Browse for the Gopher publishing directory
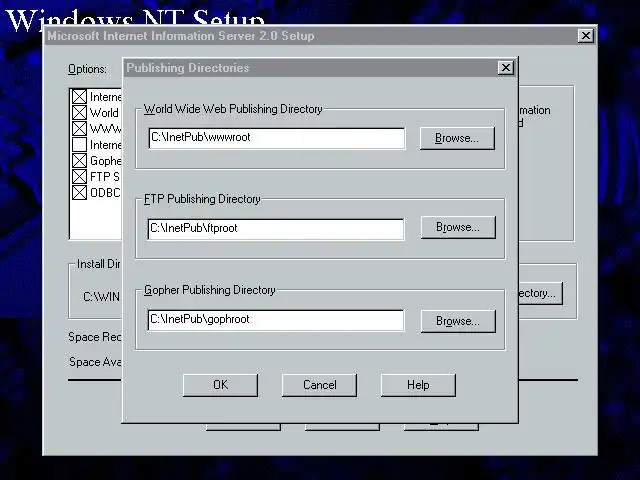Screen dimensions: 640x480 click(x=458, y=321)
